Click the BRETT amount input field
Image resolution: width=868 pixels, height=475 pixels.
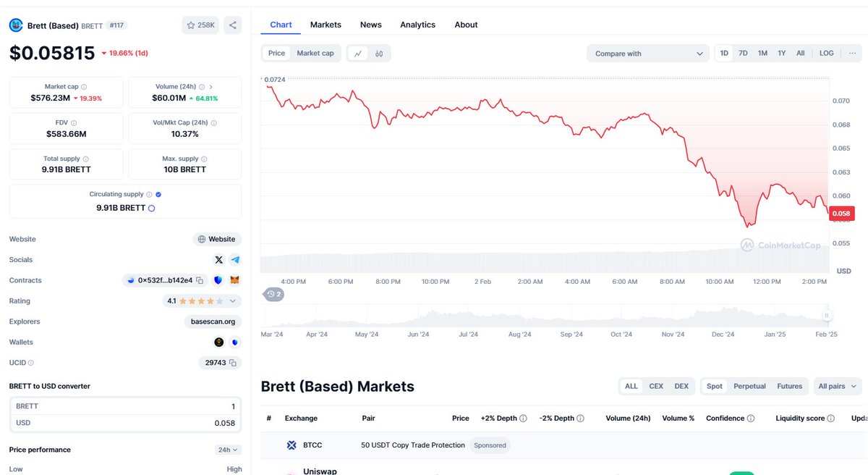125,407
